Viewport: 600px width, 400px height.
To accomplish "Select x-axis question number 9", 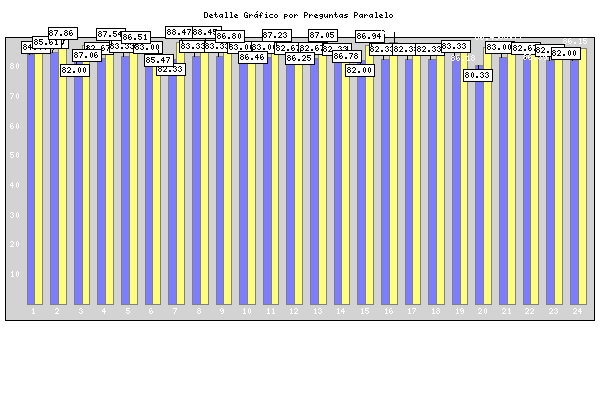I will point(222,311).
